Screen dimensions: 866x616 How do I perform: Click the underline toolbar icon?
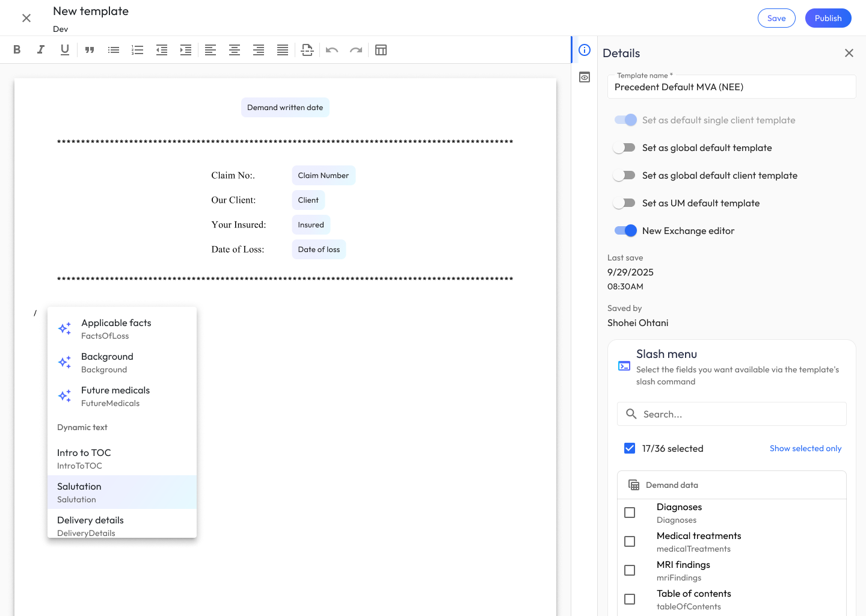pos(65,50)
